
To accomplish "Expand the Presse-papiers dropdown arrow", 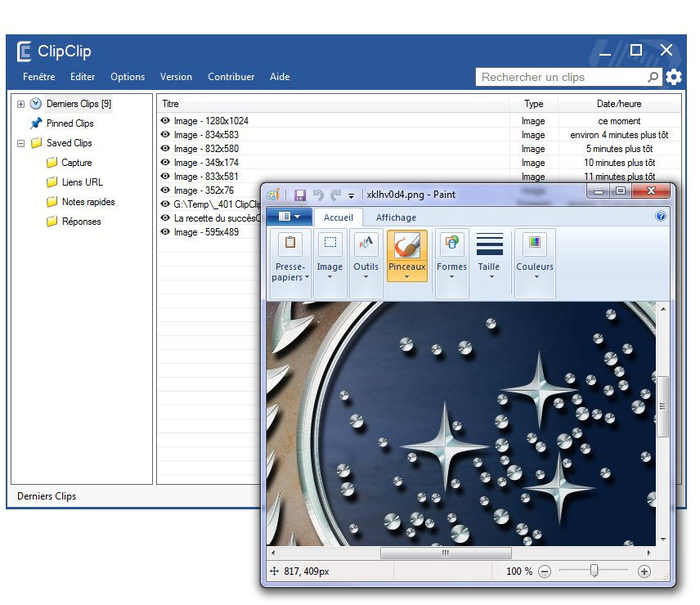I will (x=307, y=277).
